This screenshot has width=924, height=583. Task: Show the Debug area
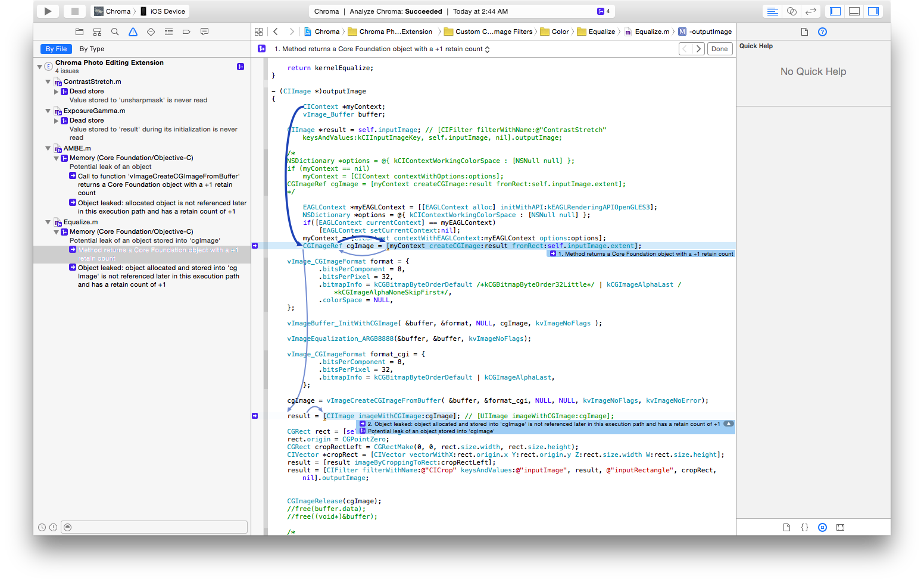tap(854, 11)
